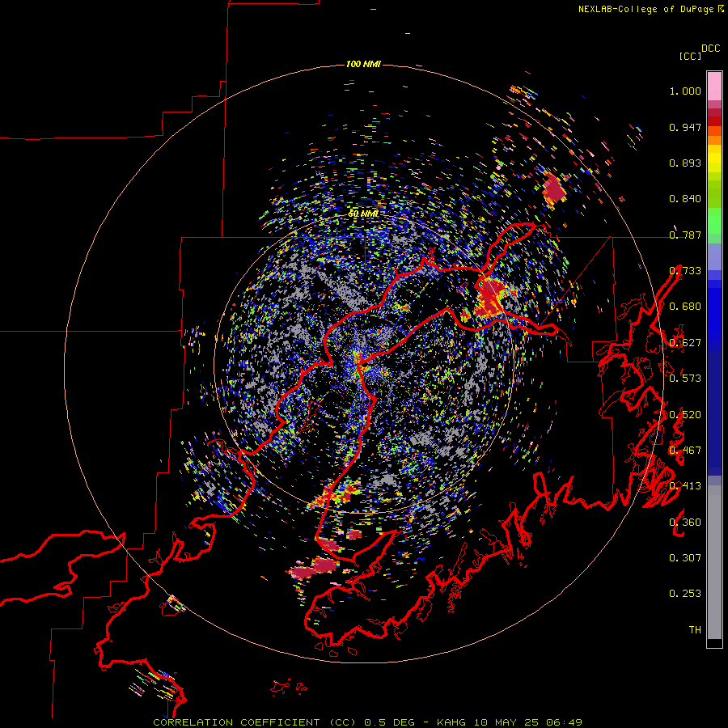Pick the gray swatch near the scale bottom
728x728 pixels.
point(714,562)
